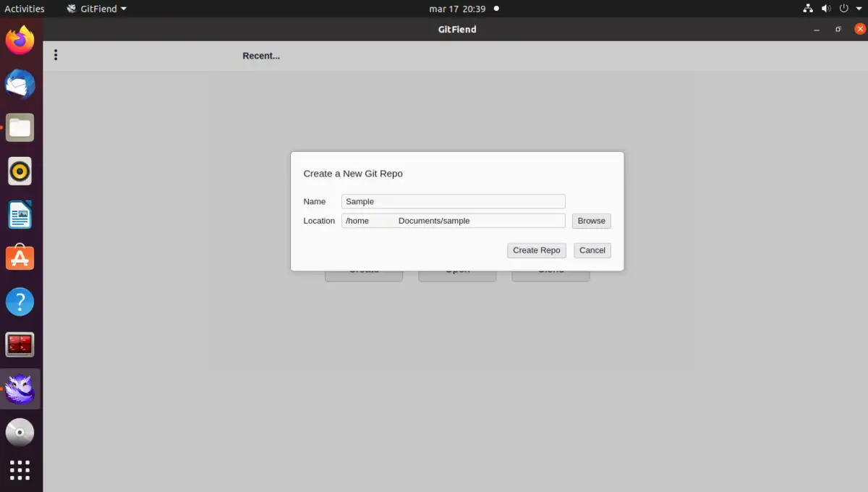
Task: Cancel the new repo dialog
Action: [592, 250]
